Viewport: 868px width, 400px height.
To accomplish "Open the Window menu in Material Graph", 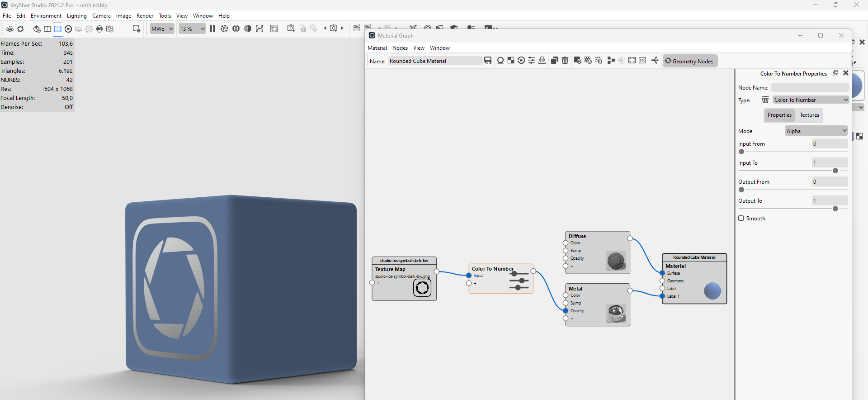I will click(440, 48).
